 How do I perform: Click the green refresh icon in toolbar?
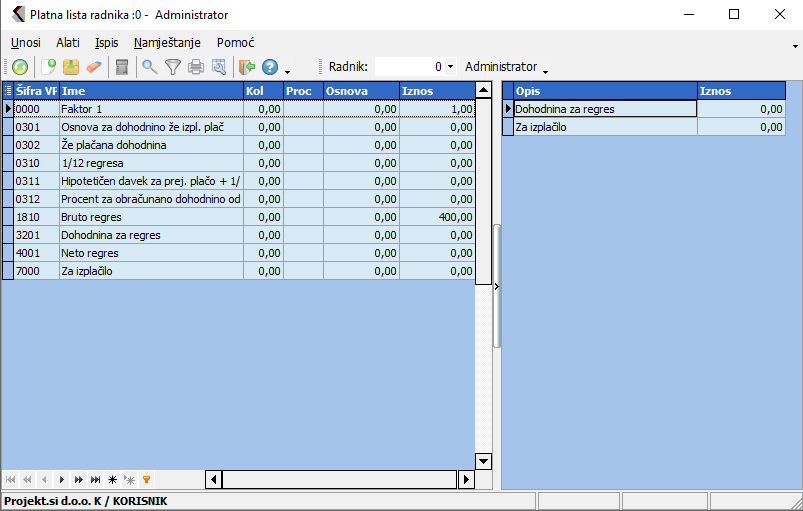click(20, 67)
